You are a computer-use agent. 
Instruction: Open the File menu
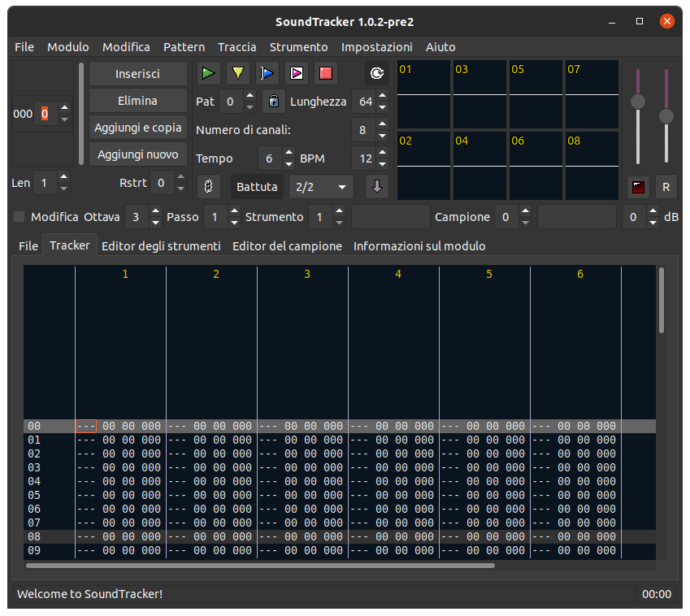[24, 47]
